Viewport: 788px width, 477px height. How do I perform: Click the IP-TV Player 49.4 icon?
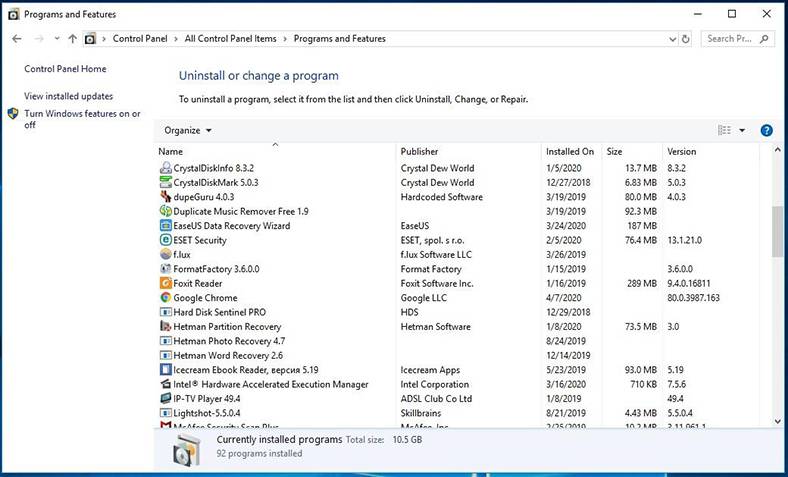click(x=165, y=399)
